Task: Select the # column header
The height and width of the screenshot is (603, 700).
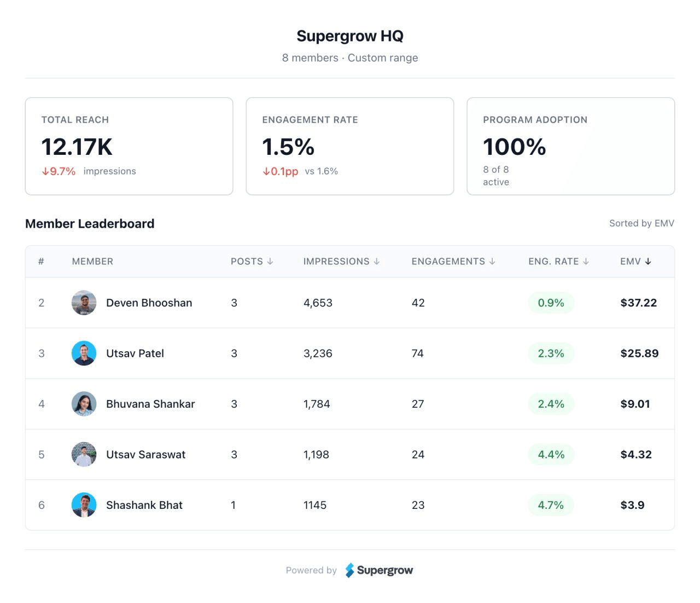Action: [41, 262]
